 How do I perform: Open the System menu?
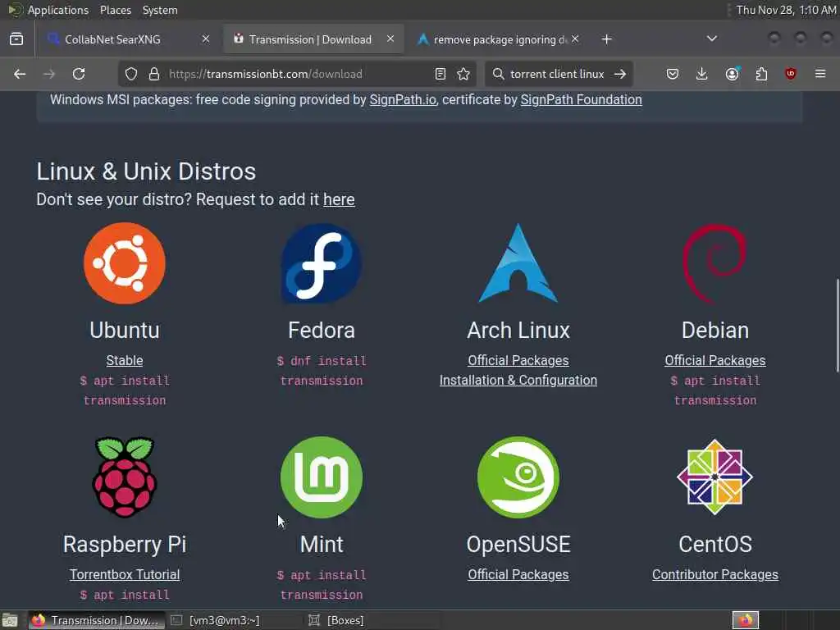point(160,10)
